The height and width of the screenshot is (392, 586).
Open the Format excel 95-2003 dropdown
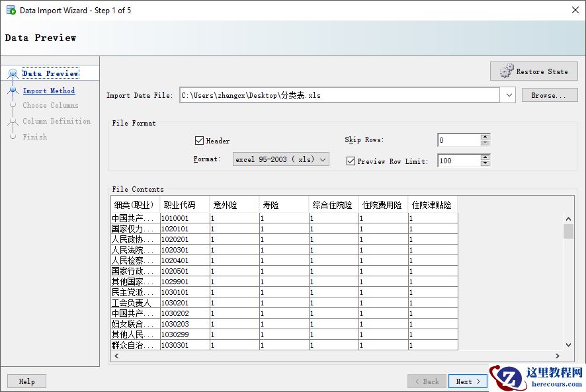281,159
